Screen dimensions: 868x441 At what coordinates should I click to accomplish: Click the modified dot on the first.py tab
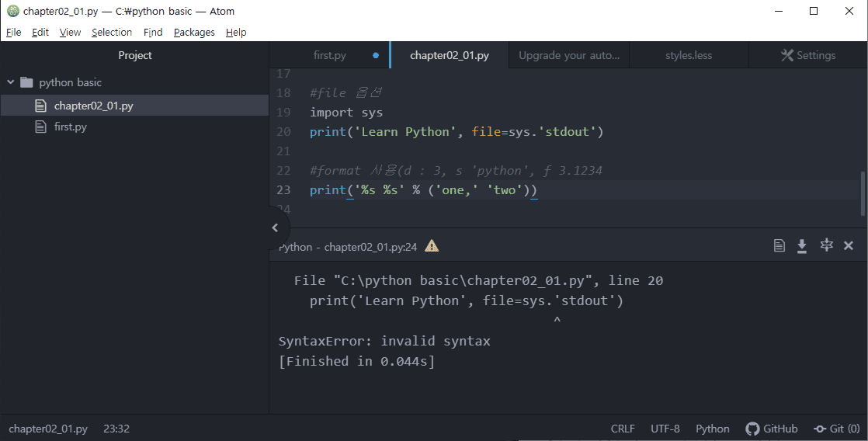[x=376, y=55]
